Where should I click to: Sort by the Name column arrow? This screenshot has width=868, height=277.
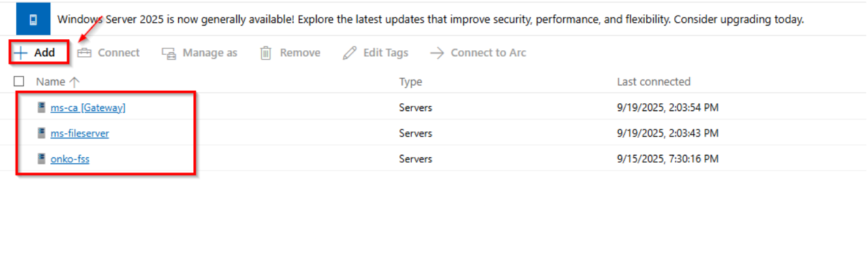(x=74, y=82)
